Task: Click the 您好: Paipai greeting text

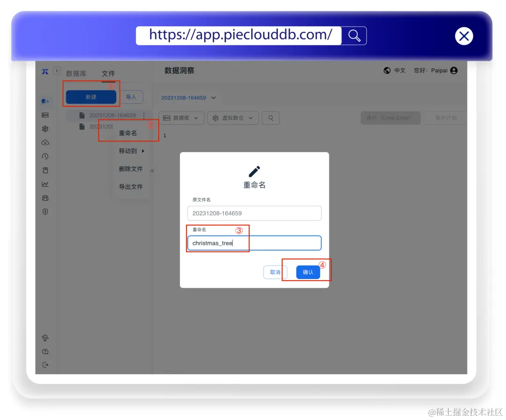Action: pos(431,71)
